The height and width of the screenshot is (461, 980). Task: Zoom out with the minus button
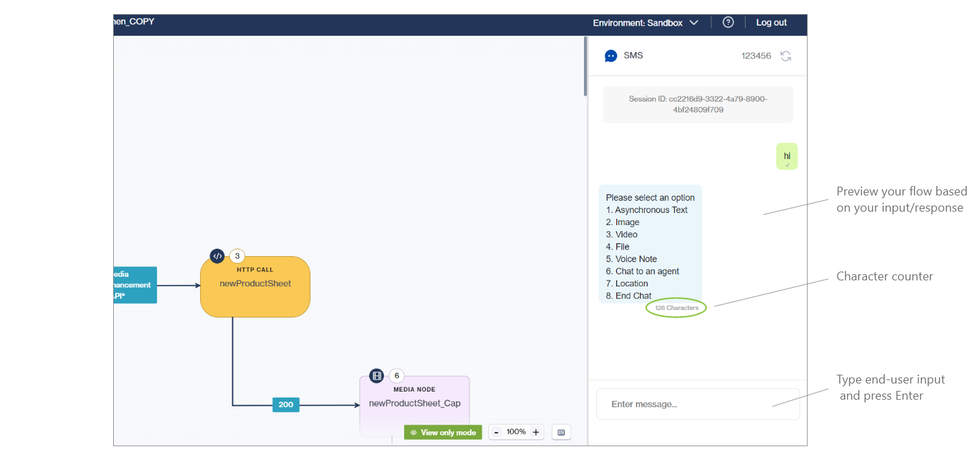click(496, 432)
